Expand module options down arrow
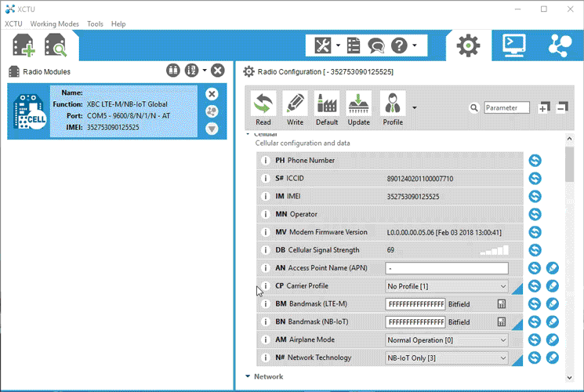Viewport: 584px width, 392px height. coord(212,129)
